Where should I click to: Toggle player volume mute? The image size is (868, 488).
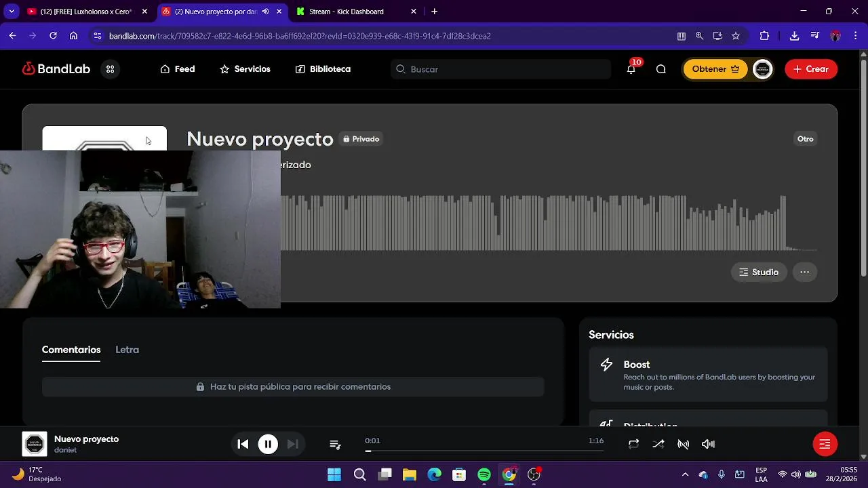click(x=708, y=444)
